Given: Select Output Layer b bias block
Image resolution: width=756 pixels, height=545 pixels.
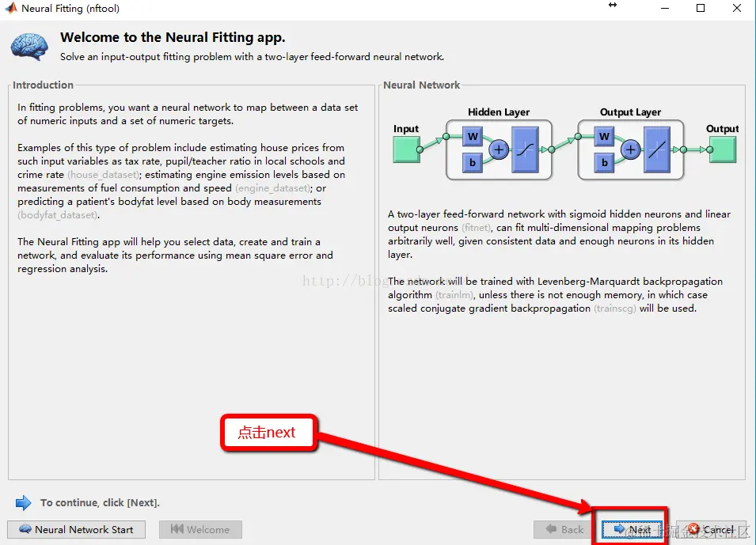Looking at the screenshot, I should [x=604, y=162].
